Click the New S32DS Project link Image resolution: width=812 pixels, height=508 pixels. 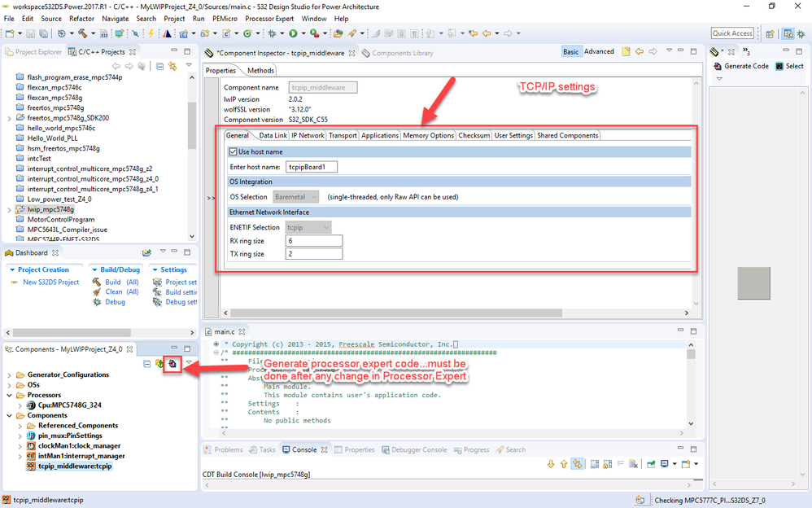point(50,282)
